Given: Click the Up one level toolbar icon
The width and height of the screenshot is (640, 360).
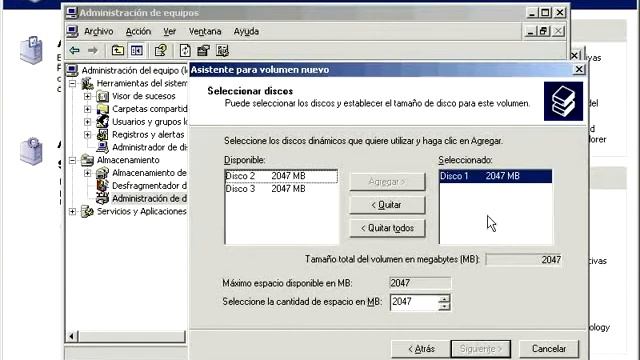Looking at the screenshot, I should [118, 50].
